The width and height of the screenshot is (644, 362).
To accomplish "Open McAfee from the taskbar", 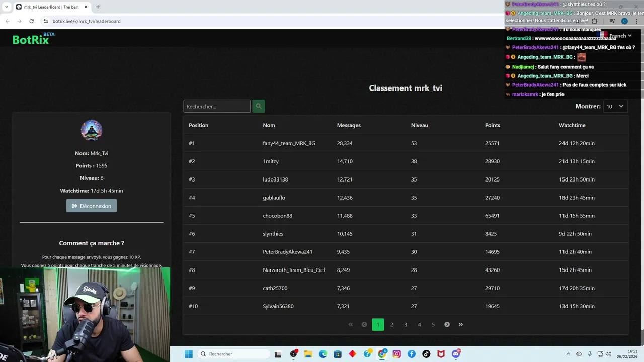I will [441, 354].
